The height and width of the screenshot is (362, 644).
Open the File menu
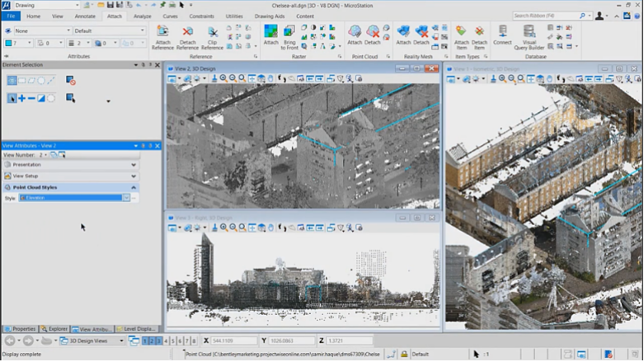[11, 16]
